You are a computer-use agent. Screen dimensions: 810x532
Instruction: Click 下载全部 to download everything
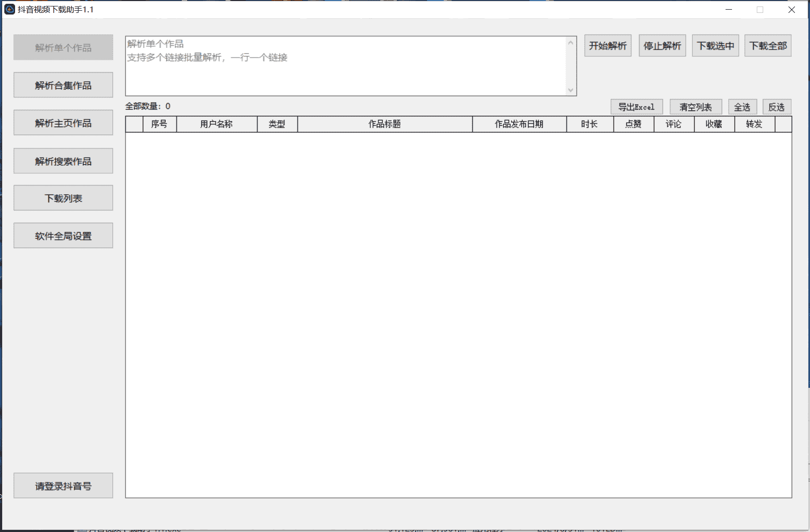pyautogui.click(x=768, y=45)
